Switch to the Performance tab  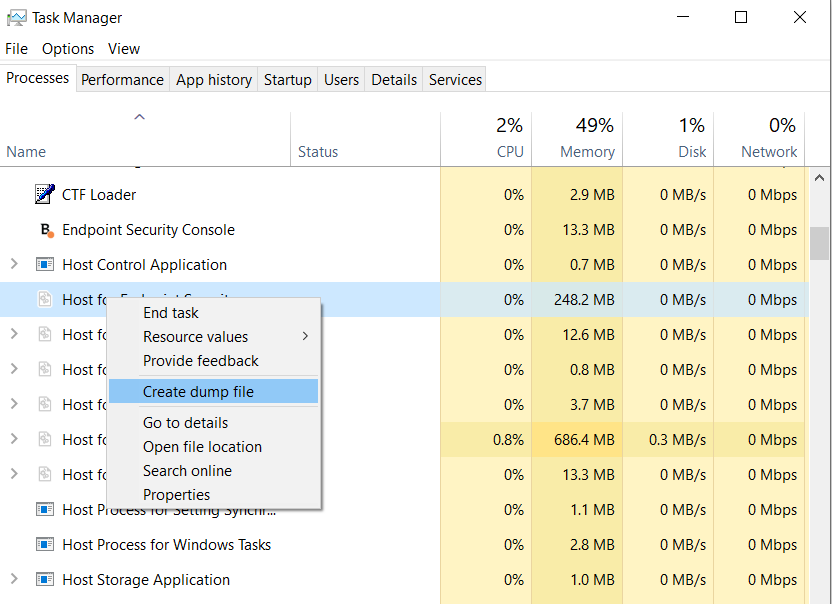122,78
